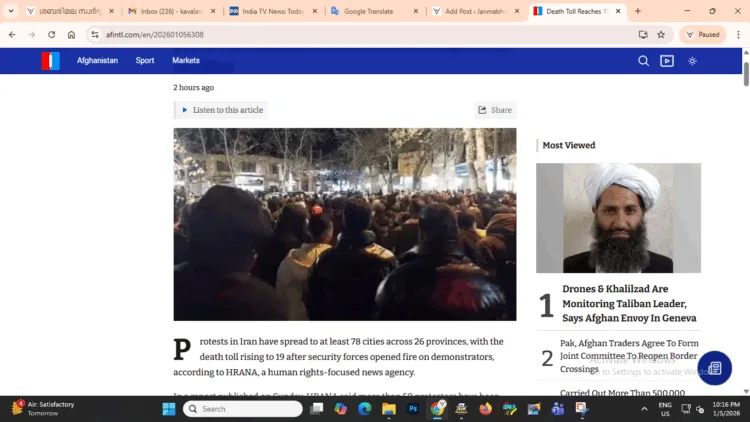Click the live video player icon
This screenshot has height=422, width=750.
[x=667, y=61]
